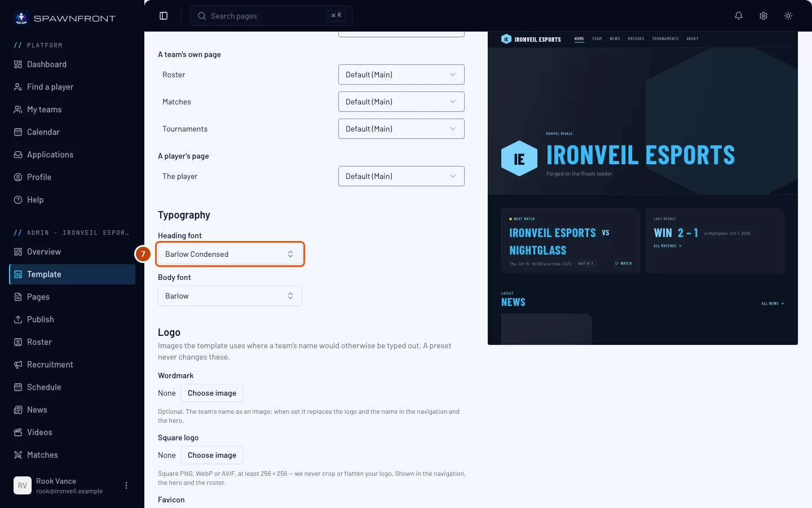Expand the Roster layout dropdown

[x=401, y=75]
